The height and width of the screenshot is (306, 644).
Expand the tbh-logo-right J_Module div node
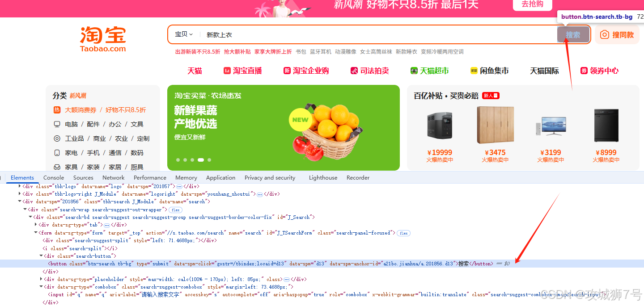point(20,194)
